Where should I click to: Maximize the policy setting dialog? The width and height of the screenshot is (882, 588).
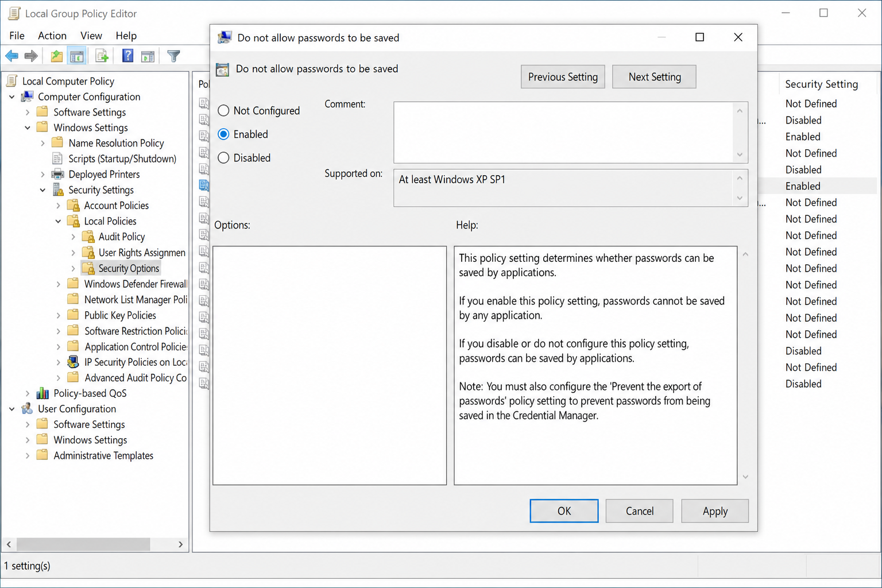699,37
